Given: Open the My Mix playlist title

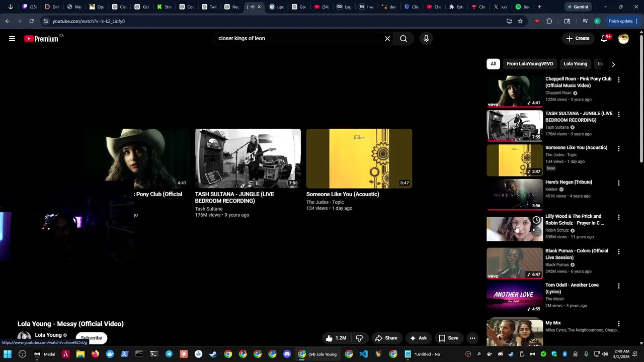Looking at the screenshot, I should [553, 323].
